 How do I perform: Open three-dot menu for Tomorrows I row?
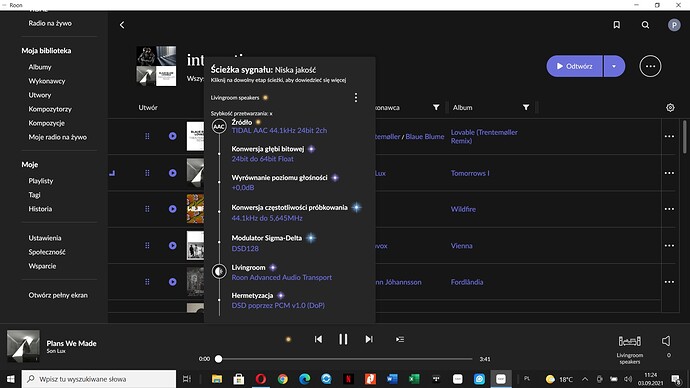[669, 173]
